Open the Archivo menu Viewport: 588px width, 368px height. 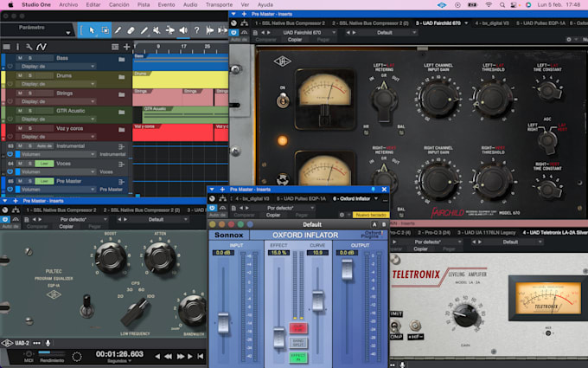click(x=68, y=5)
